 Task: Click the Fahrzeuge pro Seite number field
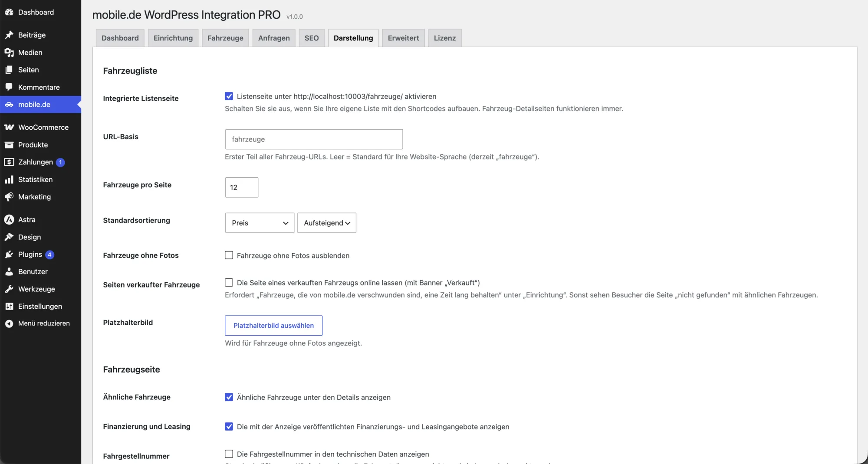tap(242, 187)
